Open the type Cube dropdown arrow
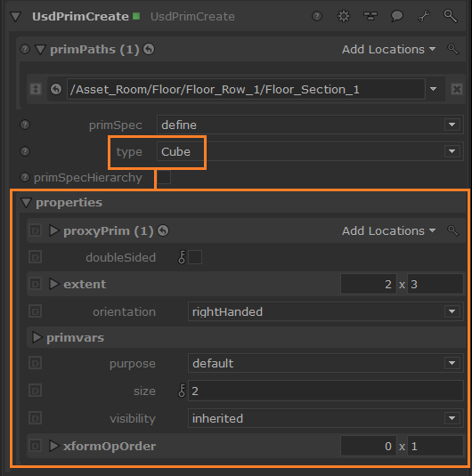Image resolution: width=472 pixels, height=476 pixels. point(452,151)
